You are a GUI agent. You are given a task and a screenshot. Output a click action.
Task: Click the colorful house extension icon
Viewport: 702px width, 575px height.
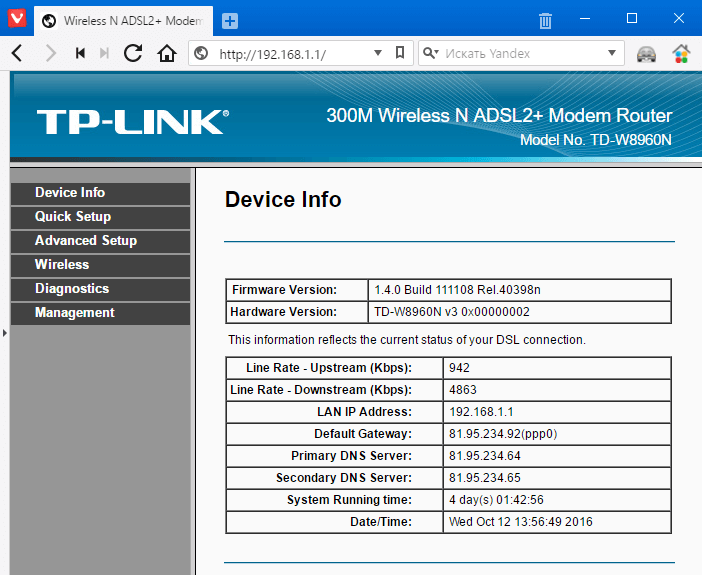(x=681, y=54)
